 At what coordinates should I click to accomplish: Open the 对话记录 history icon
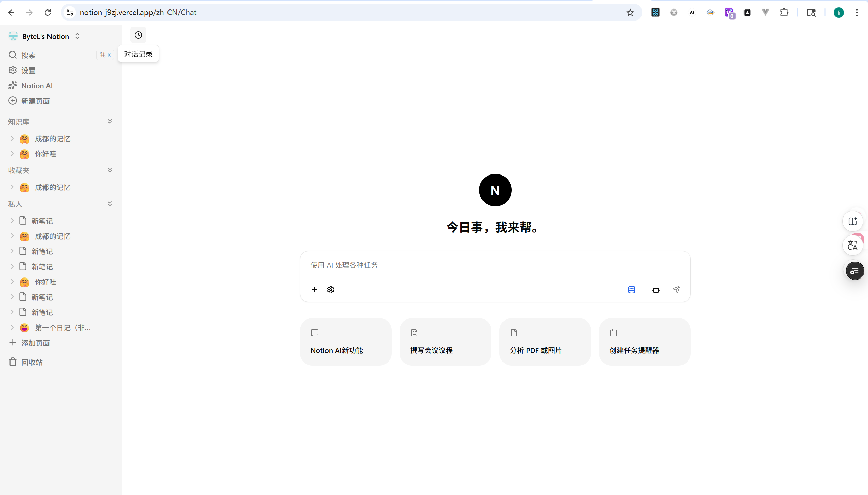pos(138,35)
